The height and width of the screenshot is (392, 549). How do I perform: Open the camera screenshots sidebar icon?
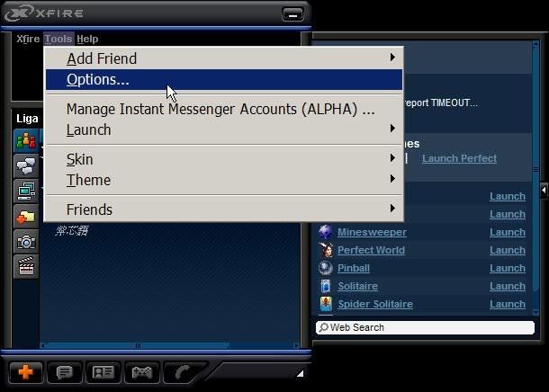point(26,241)
